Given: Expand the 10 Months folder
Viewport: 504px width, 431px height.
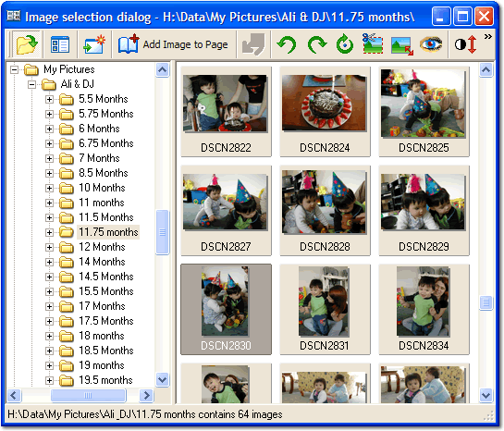Looking at the screenshot, I should (49, 188).
